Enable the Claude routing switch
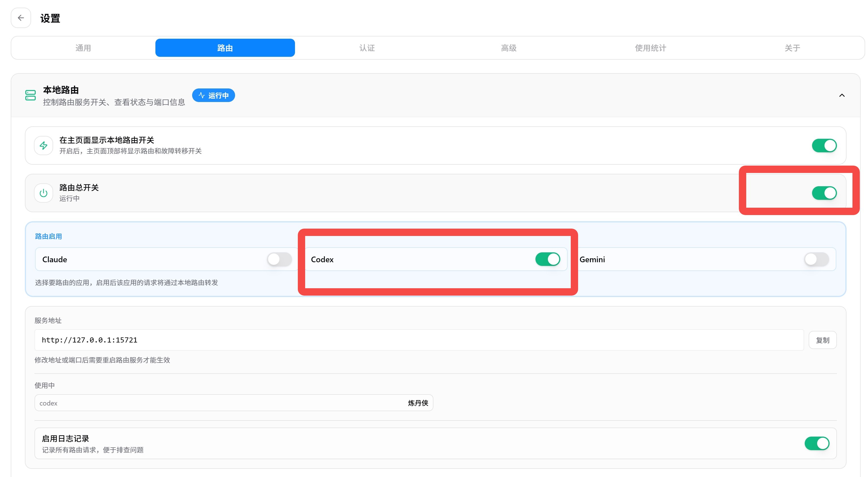This screenshot has width=868, height=477. pyautogui.click(x=279, y=259)
